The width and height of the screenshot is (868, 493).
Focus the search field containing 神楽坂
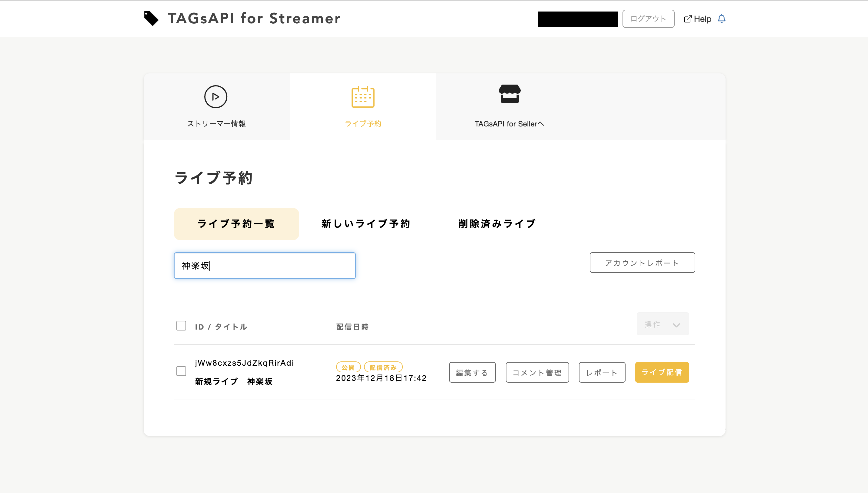265,266
